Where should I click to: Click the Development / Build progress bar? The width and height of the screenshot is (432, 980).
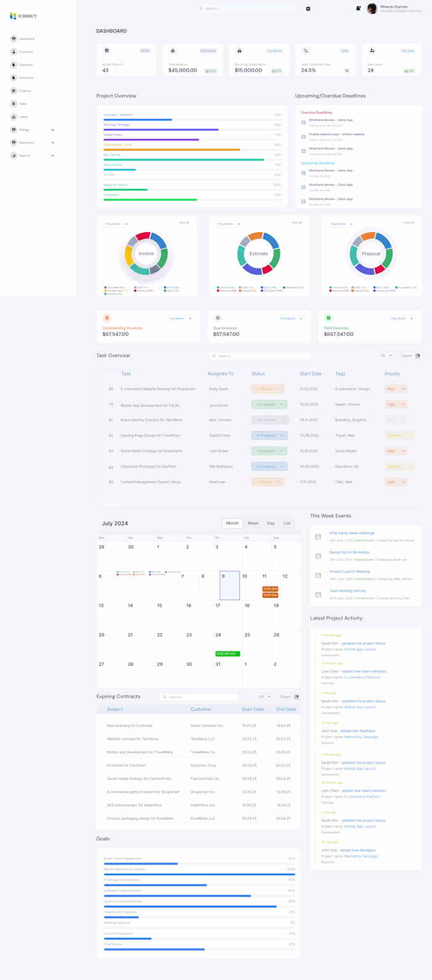pos(192,149)
